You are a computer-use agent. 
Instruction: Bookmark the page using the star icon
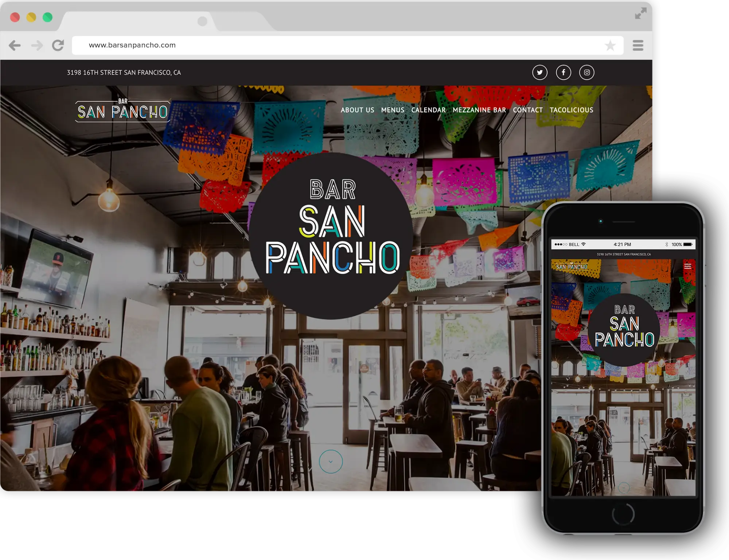pyautogui.click(x=610, y=45)
